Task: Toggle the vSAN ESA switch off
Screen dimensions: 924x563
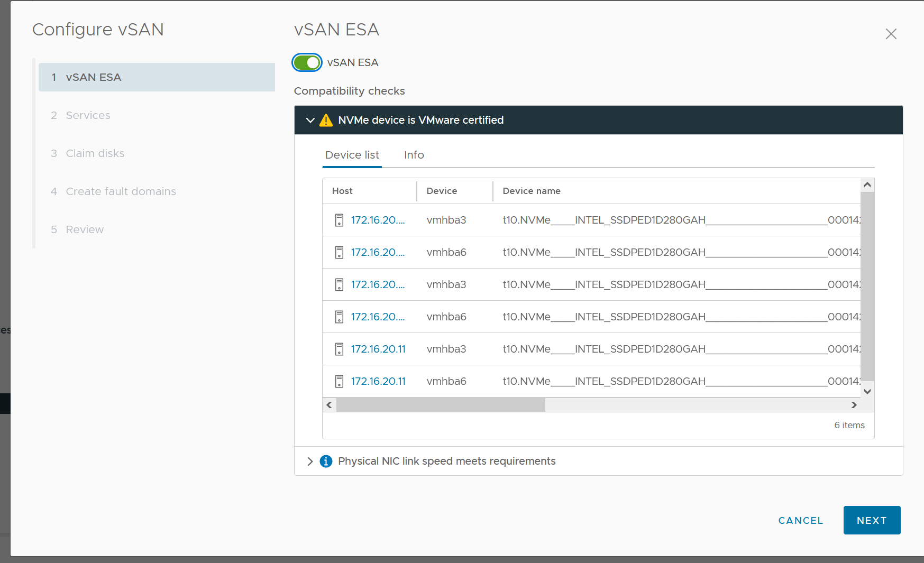Action: pos(307,62)
